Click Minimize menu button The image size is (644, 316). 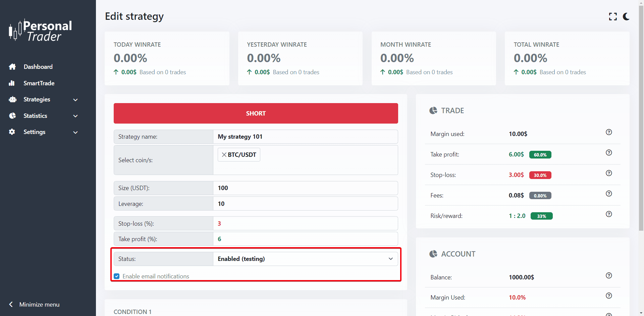click(34, 305)
